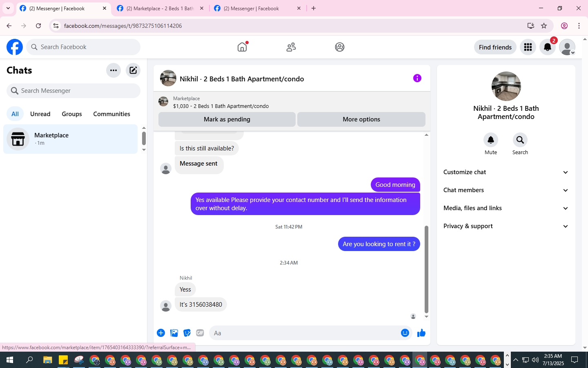Open a new browser tab
588x368 pixels.
click(314, 8)
